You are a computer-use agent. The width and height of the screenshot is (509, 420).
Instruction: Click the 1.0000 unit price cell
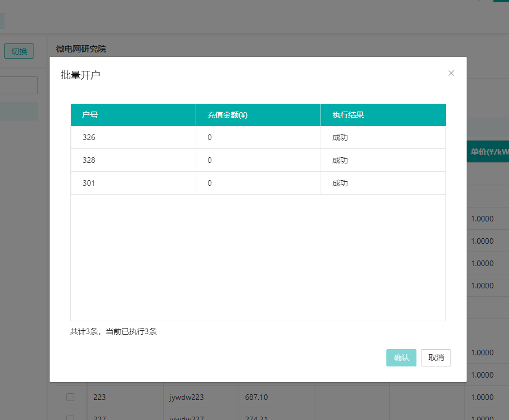coord(482,397)
